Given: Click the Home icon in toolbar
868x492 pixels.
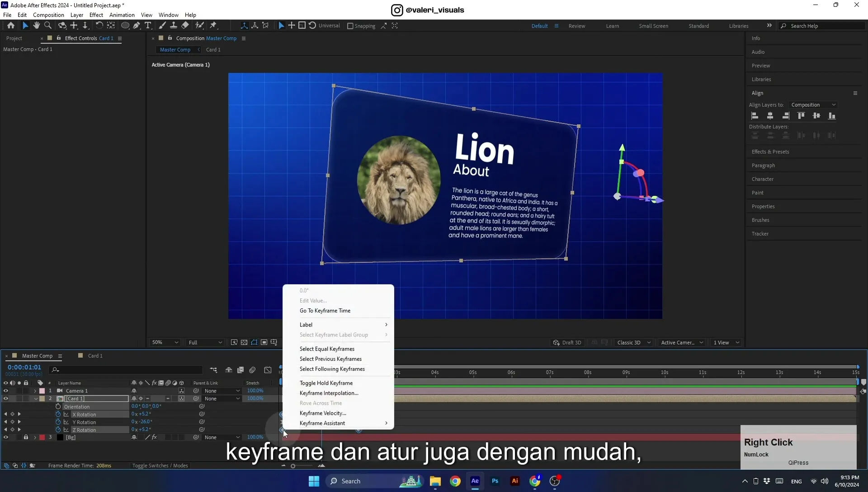Looking at the screenshot, I should point(11,26).
